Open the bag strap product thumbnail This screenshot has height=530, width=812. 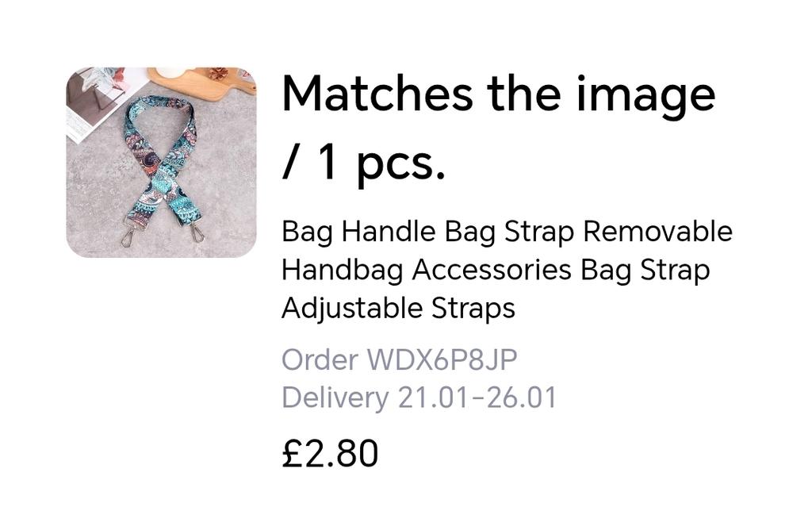pyautogui.click(x=161, y=162)
